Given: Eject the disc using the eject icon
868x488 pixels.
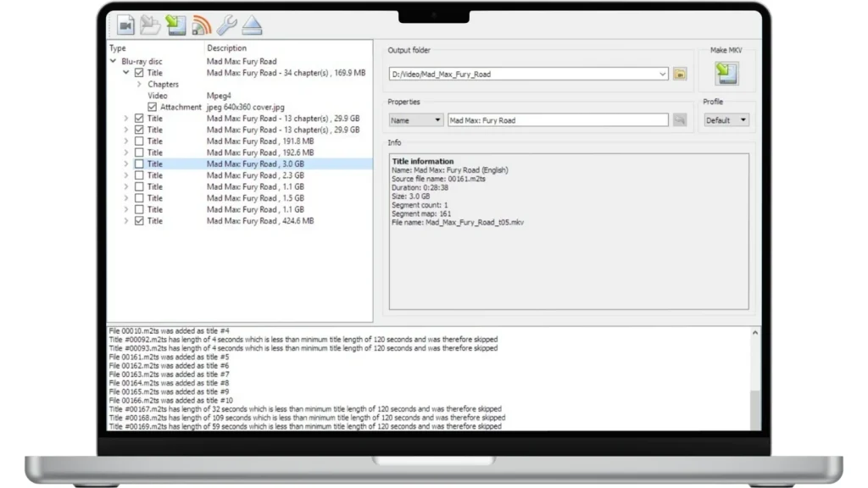Looking at the screenshot, I should tap(252, 25).
